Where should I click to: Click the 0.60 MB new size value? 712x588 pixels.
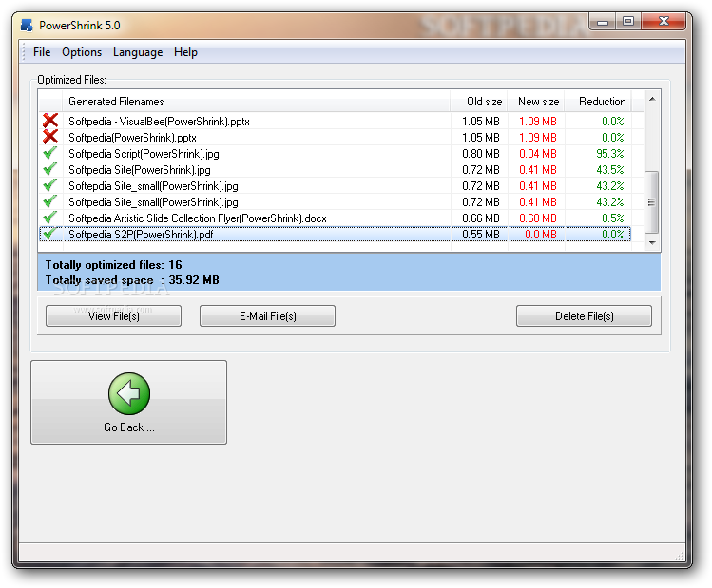tap(538, 218)
